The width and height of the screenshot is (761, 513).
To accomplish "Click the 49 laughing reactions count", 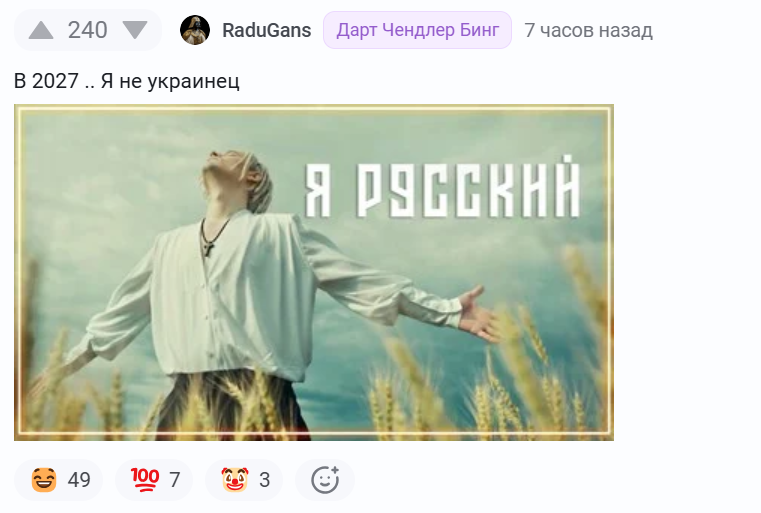I will click(x=79, y=480).
